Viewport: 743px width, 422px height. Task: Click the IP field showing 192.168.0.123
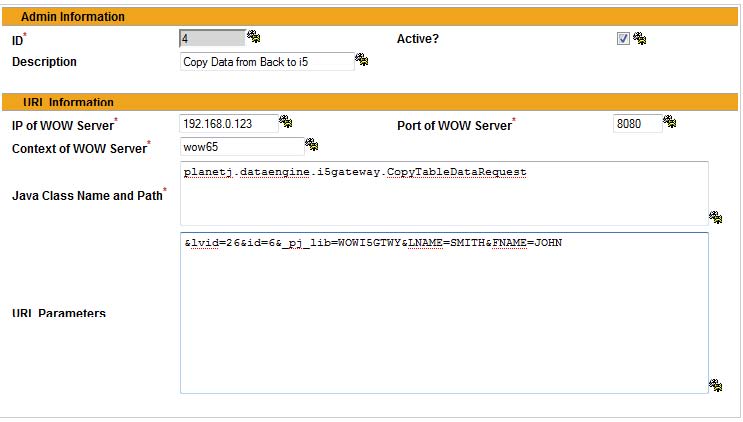[x=229, y=124]
